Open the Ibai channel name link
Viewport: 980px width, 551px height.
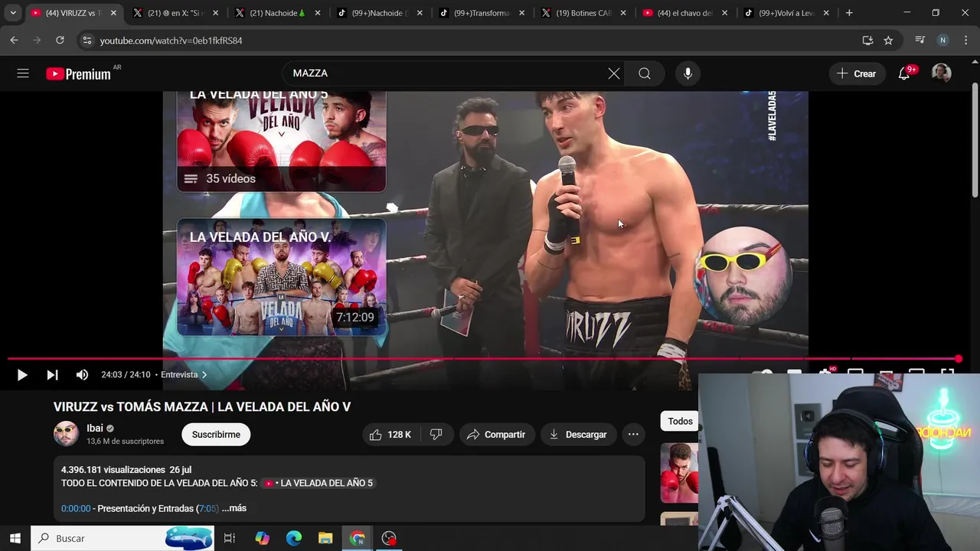[95, 429]
